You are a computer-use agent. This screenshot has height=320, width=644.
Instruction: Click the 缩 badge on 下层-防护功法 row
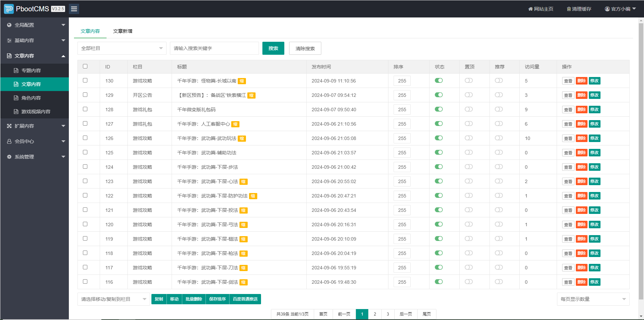click(x=253, y=196)
